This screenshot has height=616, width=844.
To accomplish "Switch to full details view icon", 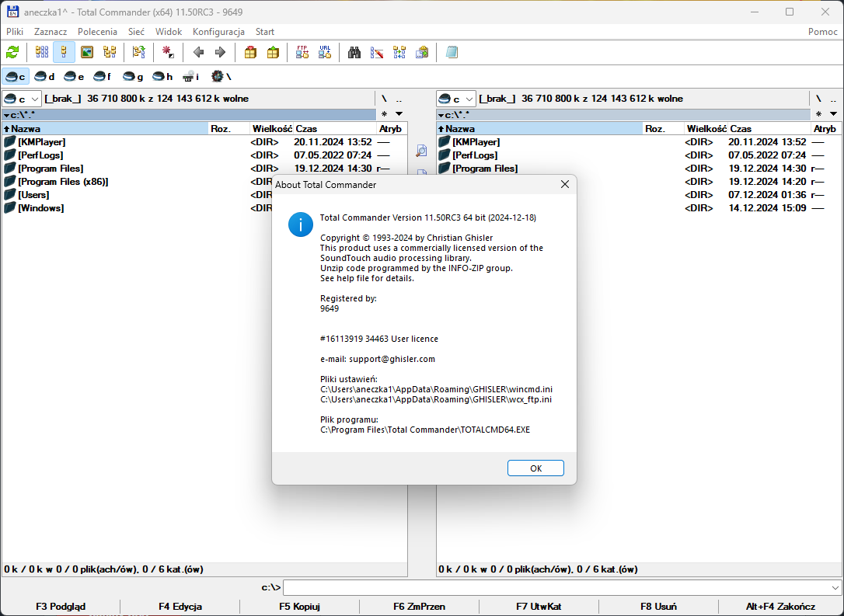I will coord(64,52).
